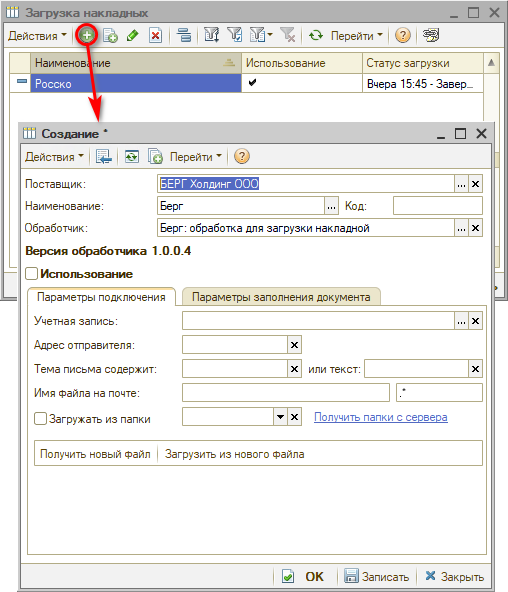
Task: Click the green refresh arrows icon
Action: point(316,36)
